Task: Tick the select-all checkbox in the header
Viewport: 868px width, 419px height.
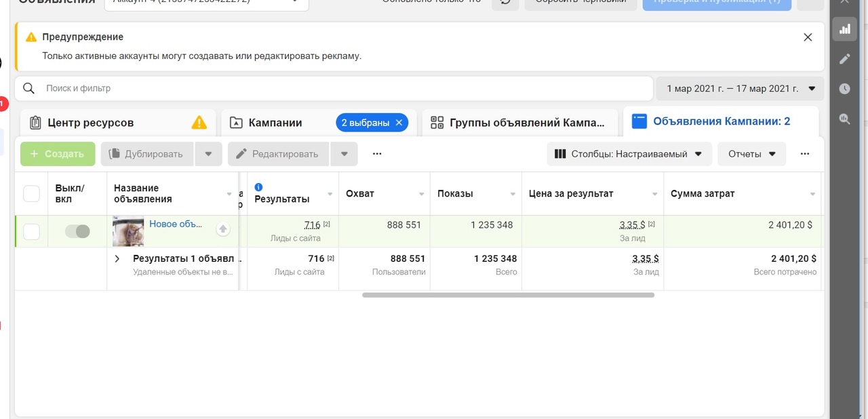Action: [x=31, y=193]
